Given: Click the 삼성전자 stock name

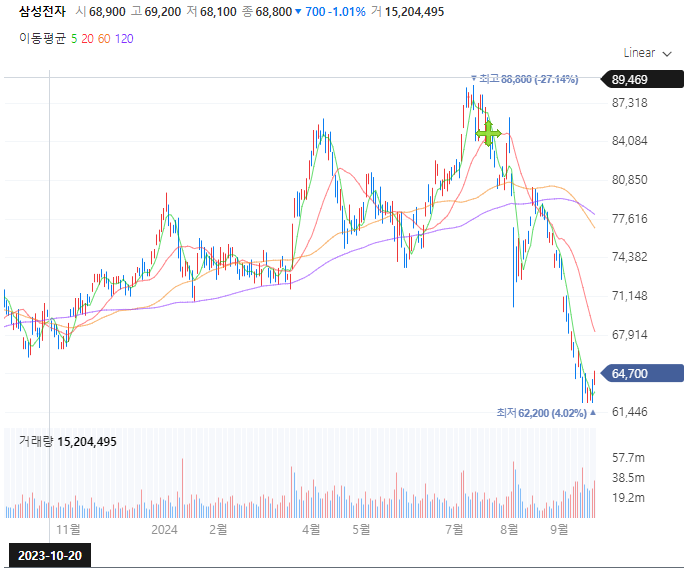Looking at the screenshot, I should click(x=40, y=12).
